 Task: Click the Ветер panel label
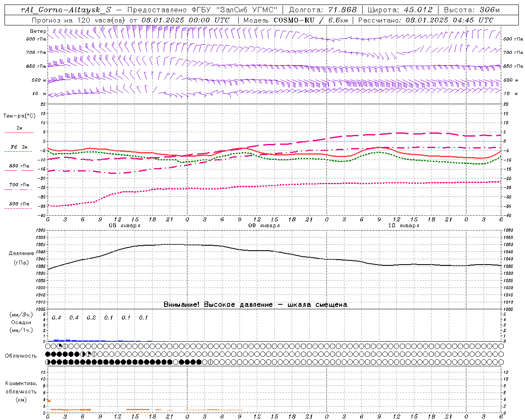point(38,31)
